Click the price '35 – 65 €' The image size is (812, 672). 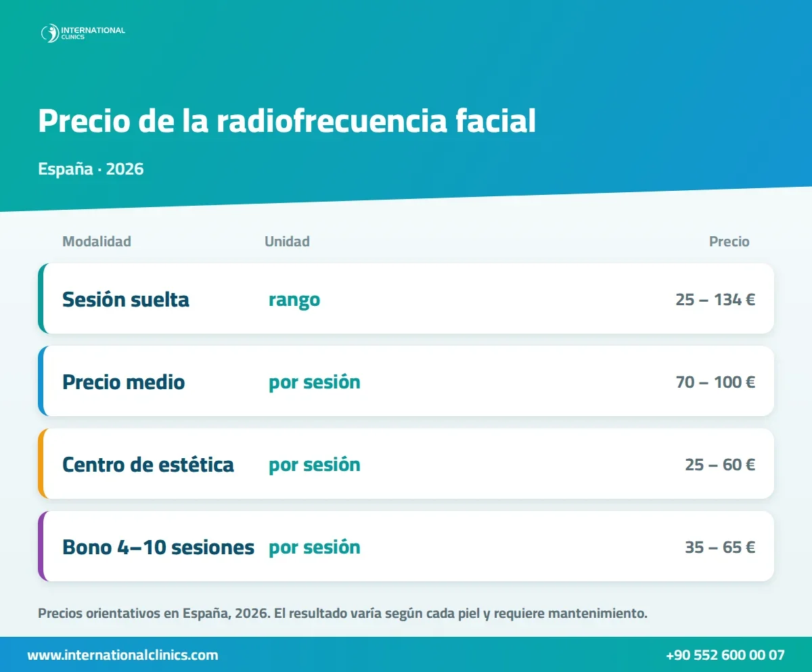(720, 547)
